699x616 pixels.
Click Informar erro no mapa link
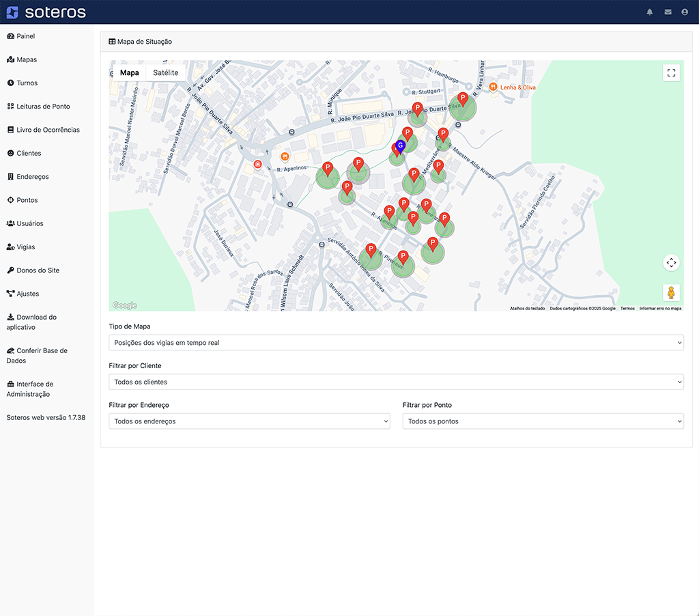click(x=660, y=309)
